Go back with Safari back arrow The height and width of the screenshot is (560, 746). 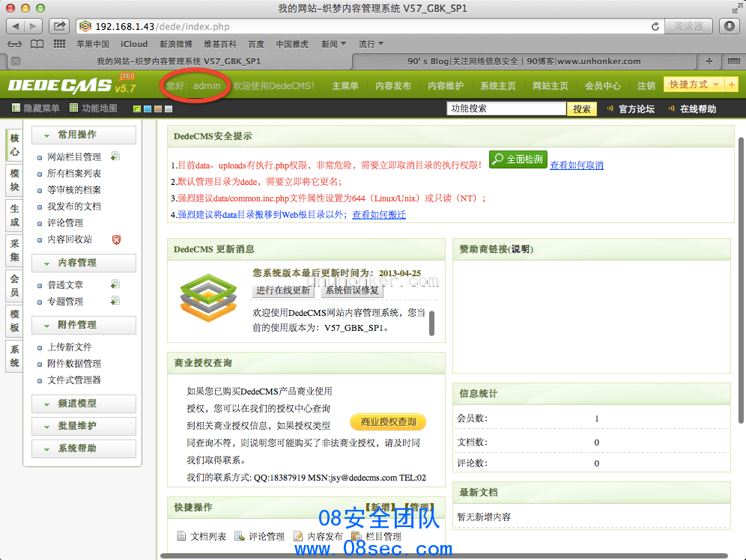click(15, 26)
